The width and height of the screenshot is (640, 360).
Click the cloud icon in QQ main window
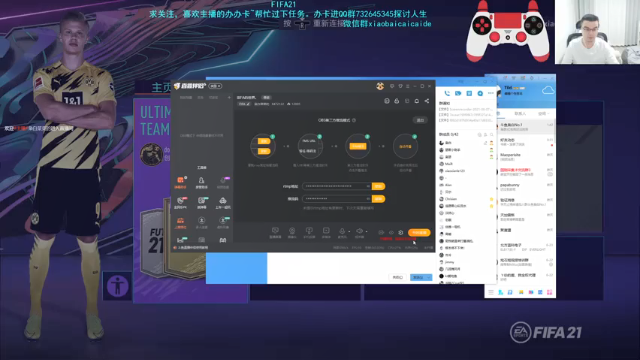[x=548, y=90]
